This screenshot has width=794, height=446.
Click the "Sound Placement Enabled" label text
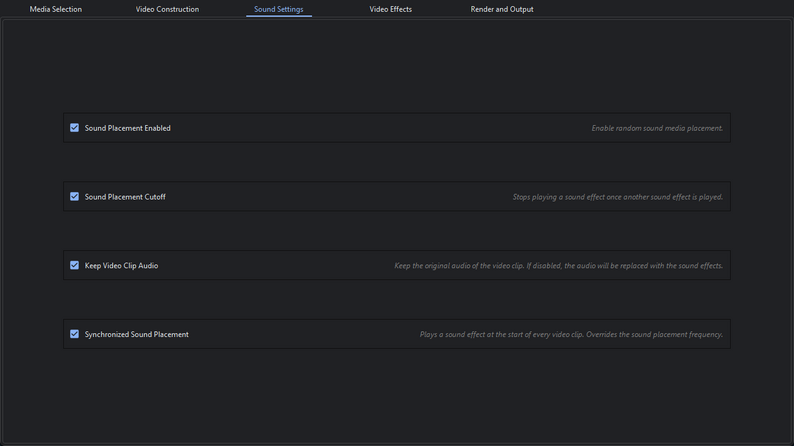coord(128,128)
